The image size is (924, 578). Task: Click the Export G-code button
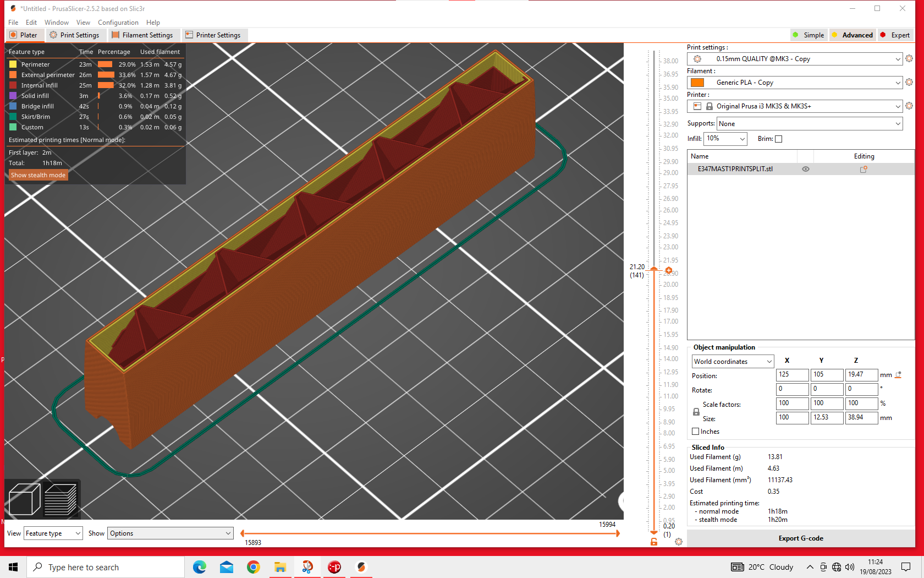(x=800, y=538)
